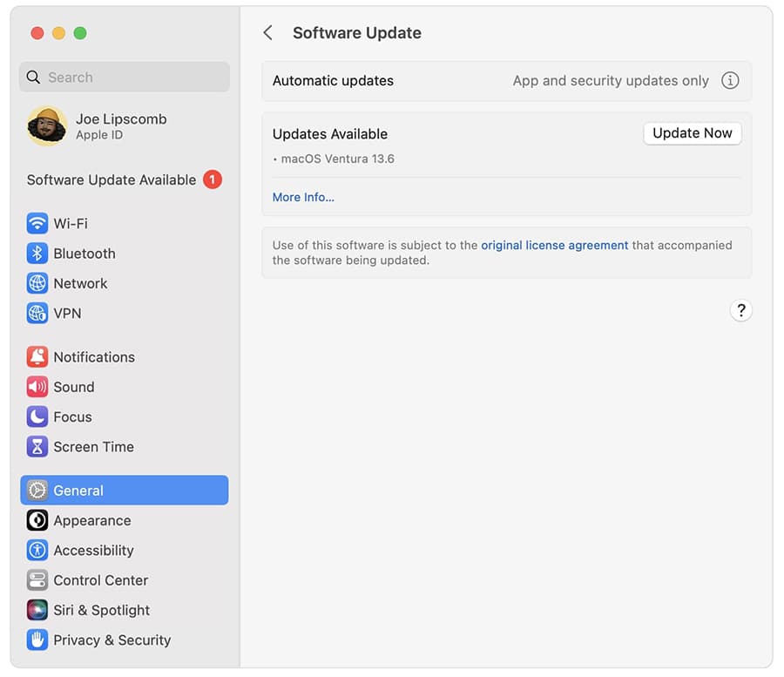This screenshot has height=677, width=784.
Task: Click the Focus moon icon
Action: click(x=37, y=417)
